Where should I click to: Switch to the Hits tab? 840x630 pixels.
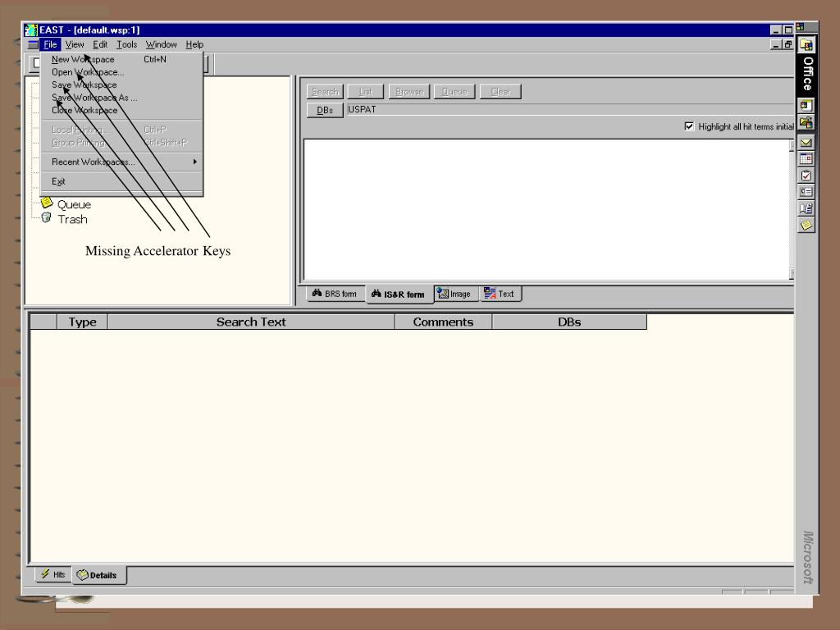click(x=53, y=574)
